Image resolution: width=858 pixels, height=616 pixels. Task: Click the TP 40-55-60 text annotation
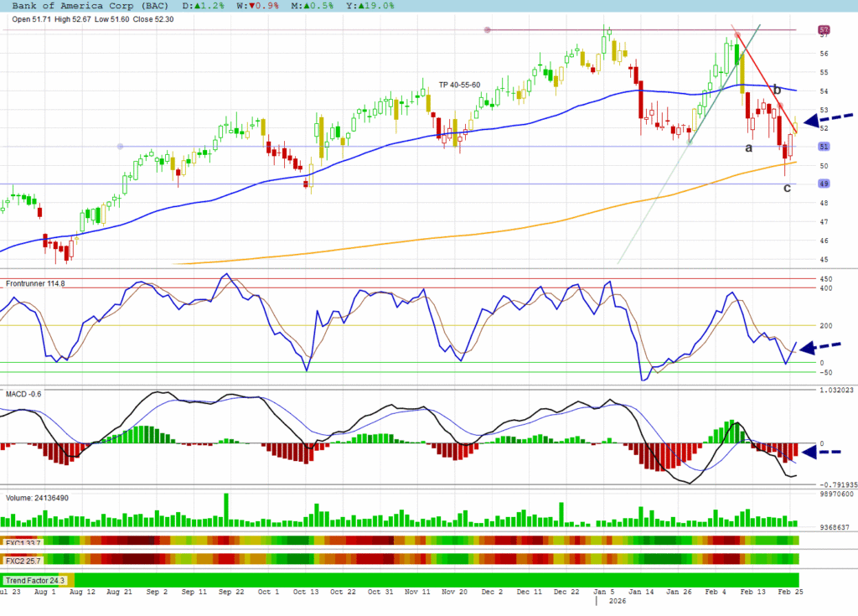pyautogui.click(x=459, y=85)
